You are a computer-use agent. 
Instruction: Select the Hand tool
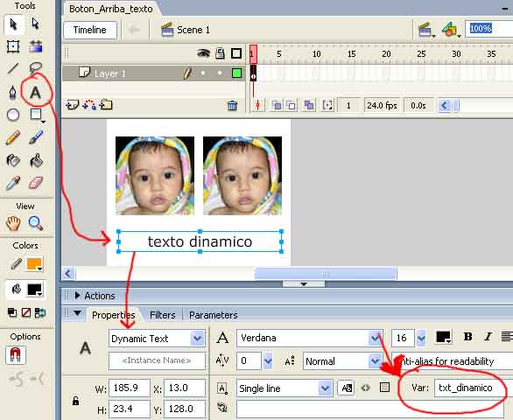tap(13, 223)
